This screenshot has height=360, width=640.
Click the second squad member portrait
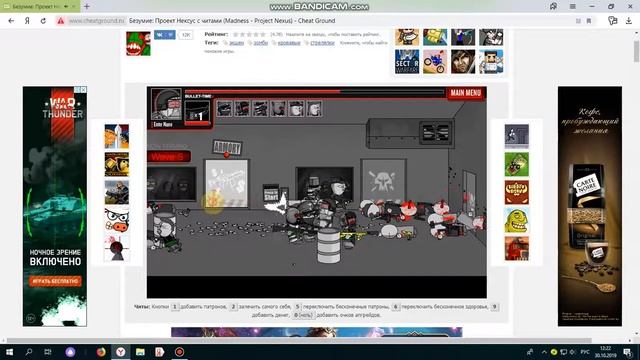[x=242, y=109]
